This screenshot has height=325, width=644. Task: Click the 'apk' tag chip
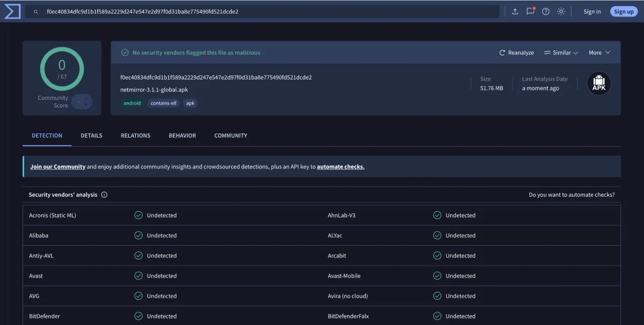190,103
